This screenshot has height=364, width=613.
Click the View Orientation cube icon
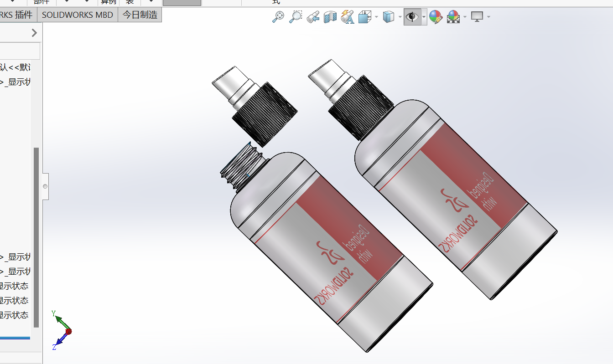364,17
